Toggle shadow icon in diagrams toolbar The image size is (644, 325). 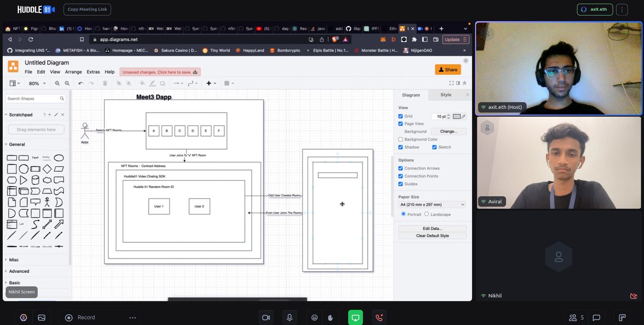click(162, 83)
